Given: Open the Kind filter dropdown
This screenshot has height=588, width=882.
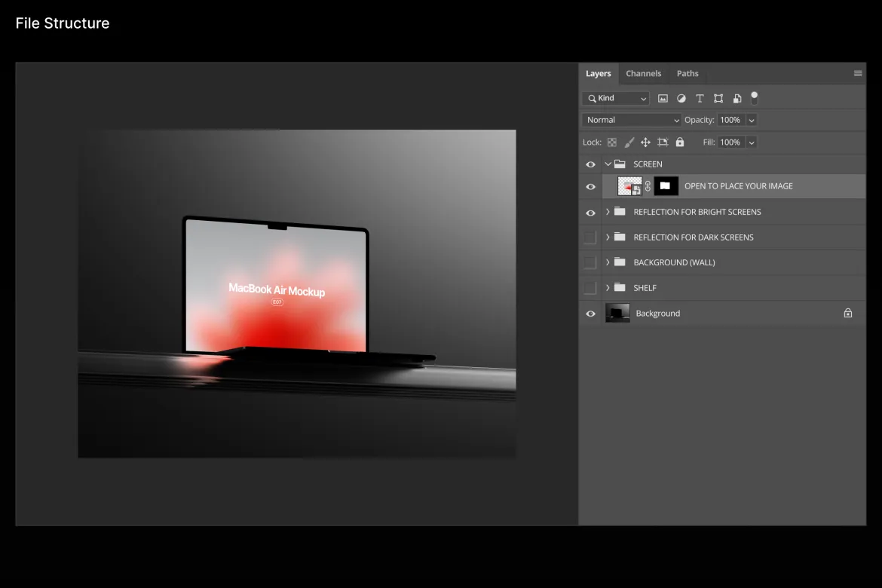Looking at the screenshot, I should tap(616, 99).
